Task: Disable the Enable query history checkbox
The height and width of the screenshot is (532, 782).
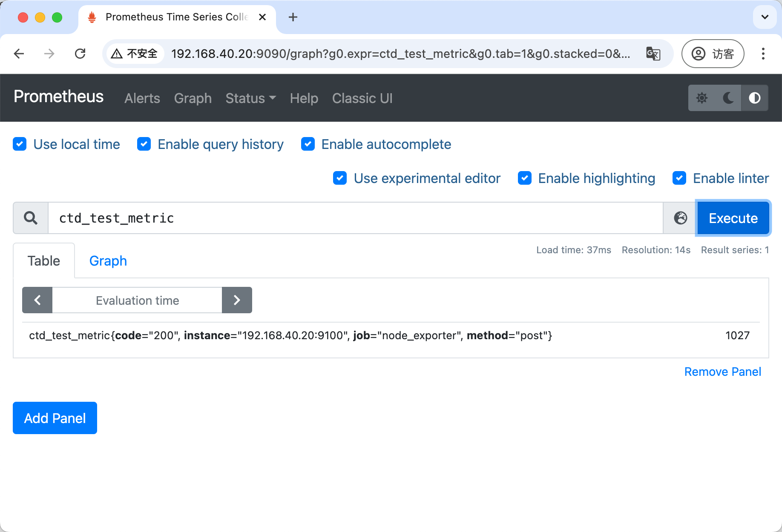Action: point(144,144)
